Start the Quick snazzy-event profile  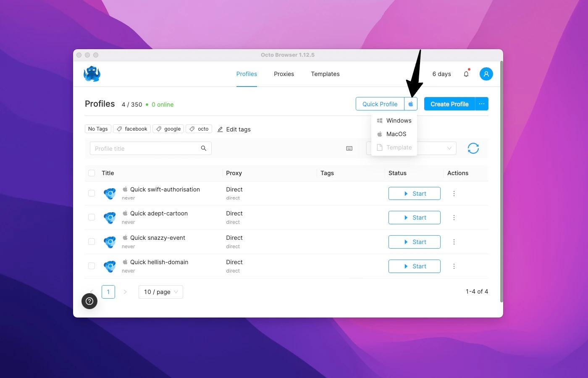click(x=414, y=241)
